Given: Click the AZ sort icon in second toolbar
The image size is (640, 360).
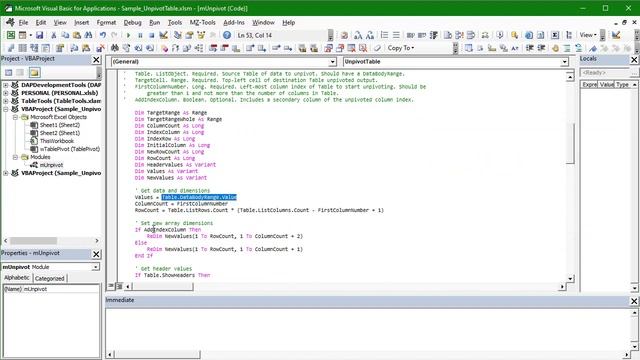Looking at the screenshot, I should click(x=515, y=48).
